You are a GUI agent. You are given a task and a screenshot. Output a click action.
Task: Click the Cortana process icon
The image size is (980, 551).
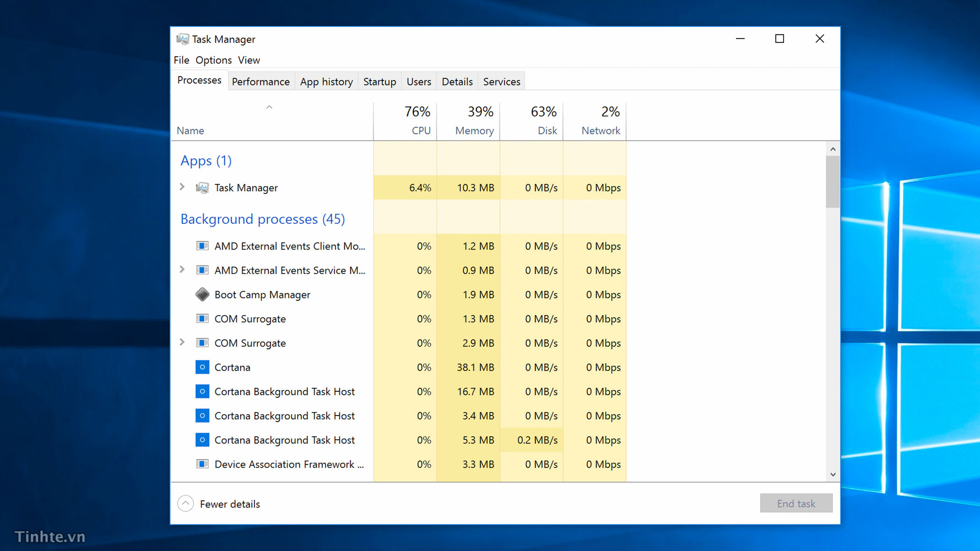coord(202,367)
